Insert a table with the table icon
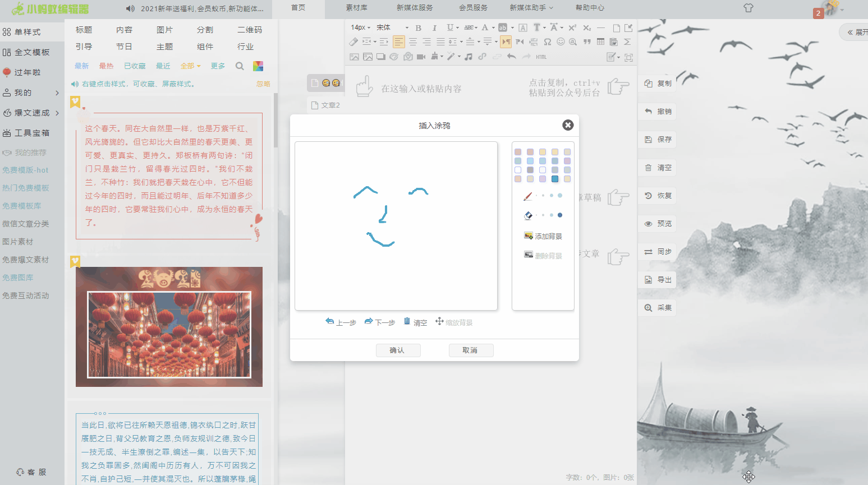The height and width of the screenshot is (485, 868). pos(600,42)
